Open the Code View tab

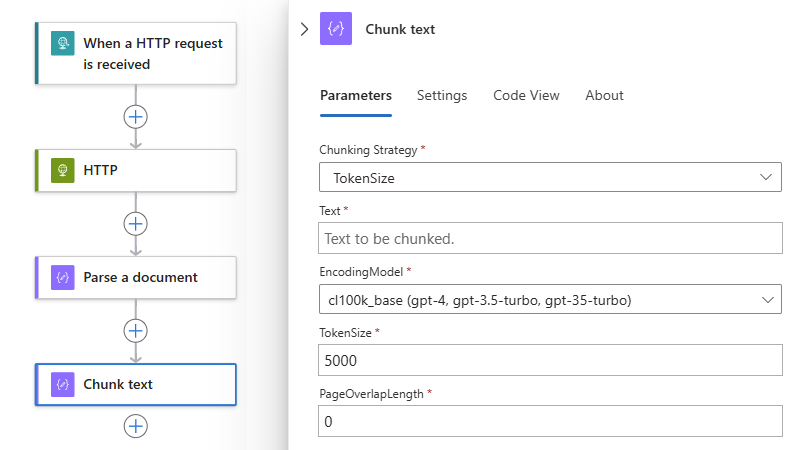pyautogui.click(x=526, y=95)
